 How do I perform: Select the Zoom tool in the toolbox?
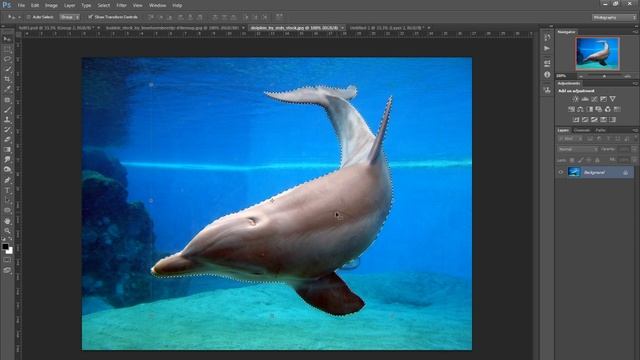7,231
